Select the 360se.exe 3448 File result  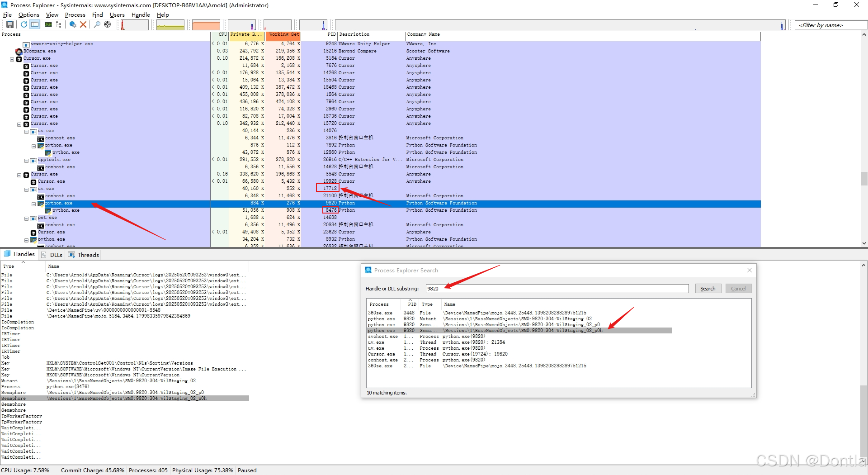tap(519, 313)
